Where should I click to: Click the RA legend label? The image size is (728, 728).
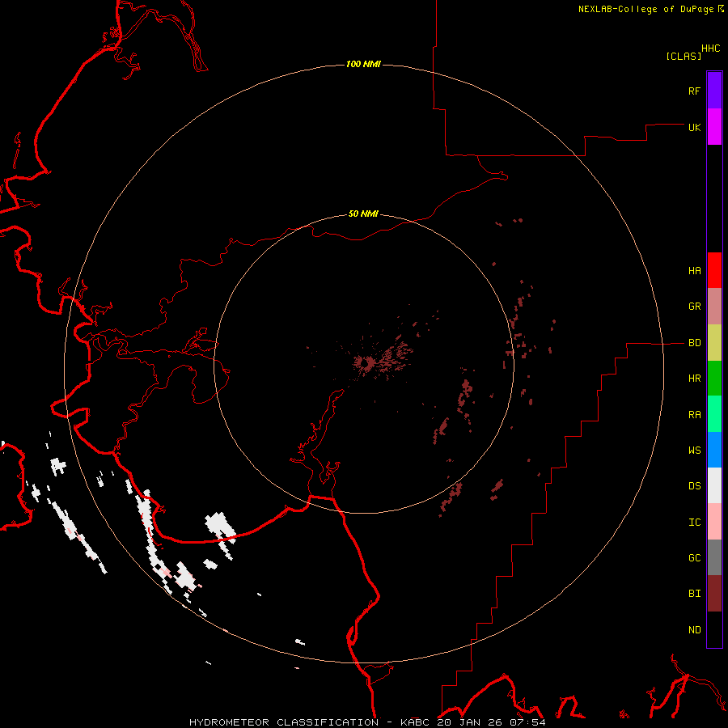pyautogui.click(x=694, y=415)
